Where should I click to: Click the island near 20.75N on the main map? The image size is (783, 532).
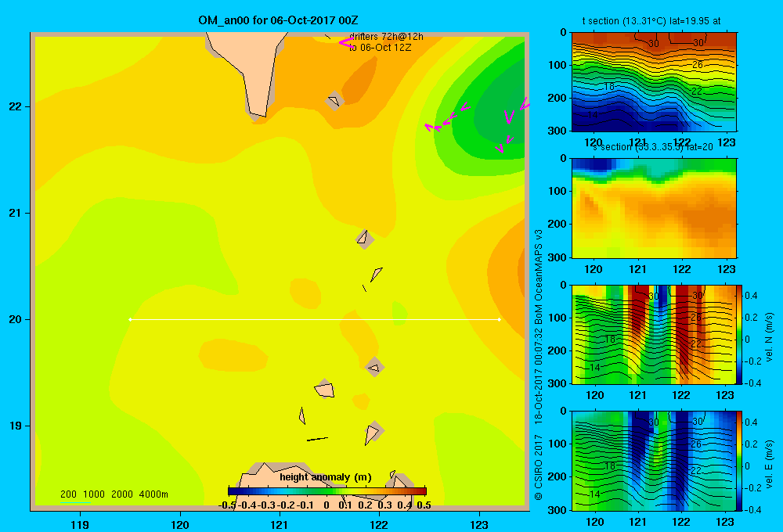click(x=364, y=239)
